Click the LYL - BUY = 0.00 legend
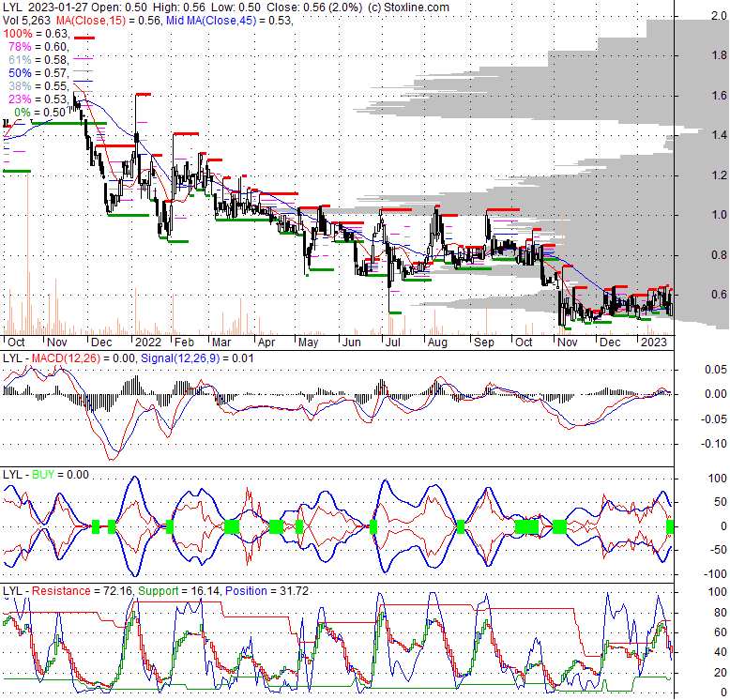This screenshot has height=700, width=730. [46, 475]
